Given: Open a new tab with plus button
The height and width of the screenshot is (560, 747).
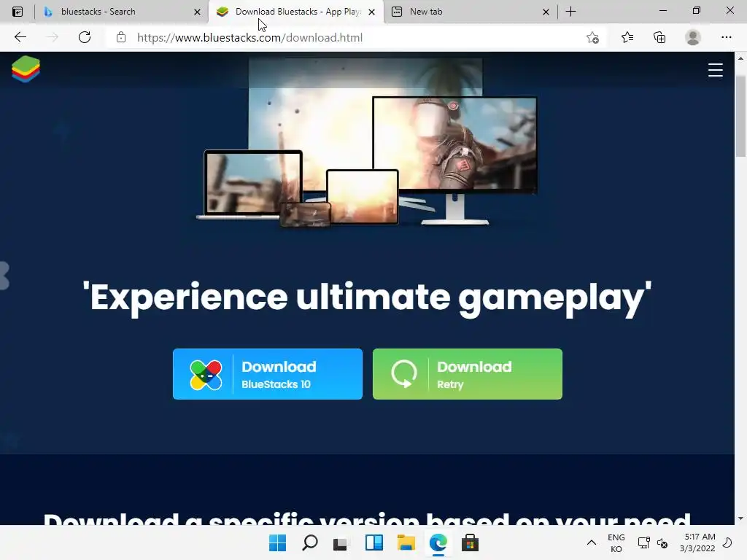Looking at the screenshot, I should click(570, 12).
